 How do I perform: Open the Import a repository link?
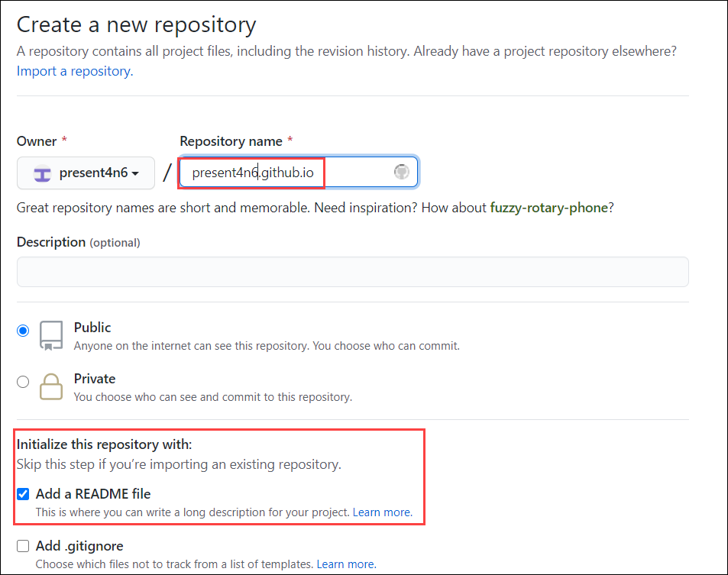click(75, 71)
